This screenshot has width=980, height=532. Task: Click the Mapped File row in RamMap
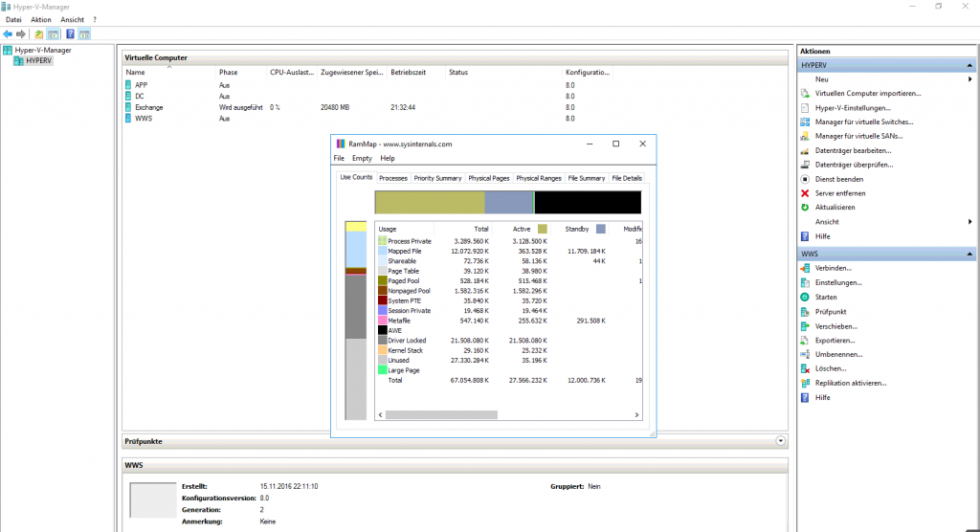coord(509,252)
